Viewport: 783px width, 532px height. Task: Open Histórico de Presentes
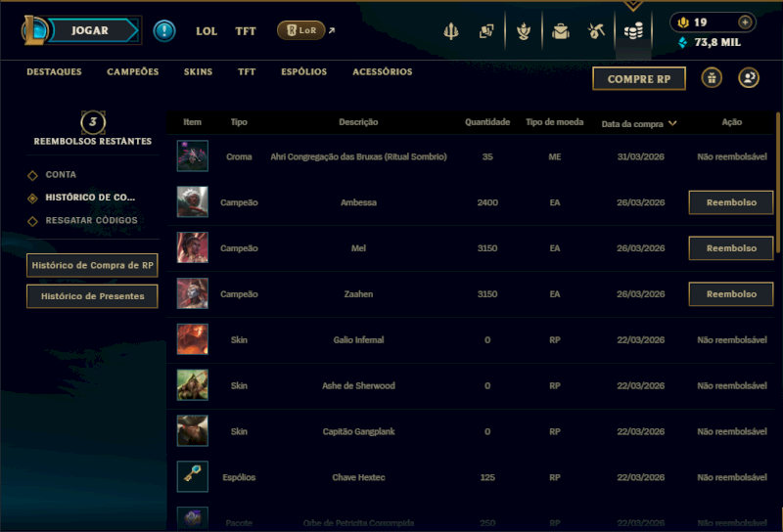point(92,296)
